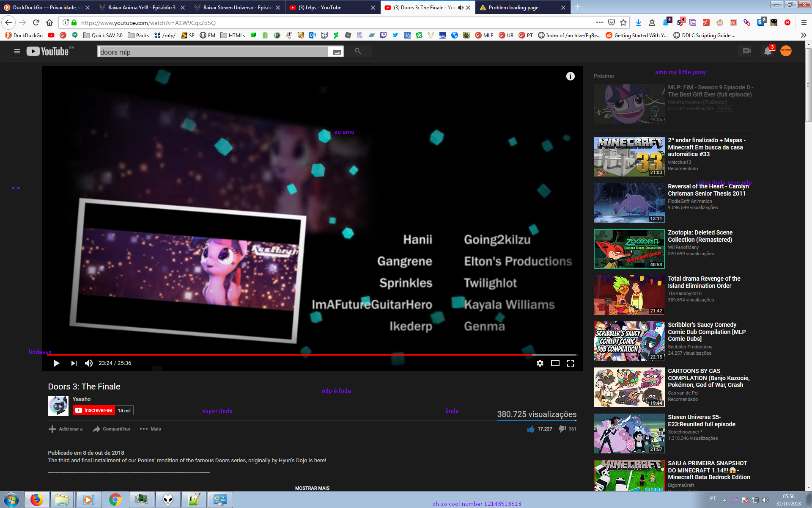Open the video settings gear
Screen dimensions: 812x508
click(540, 363)
